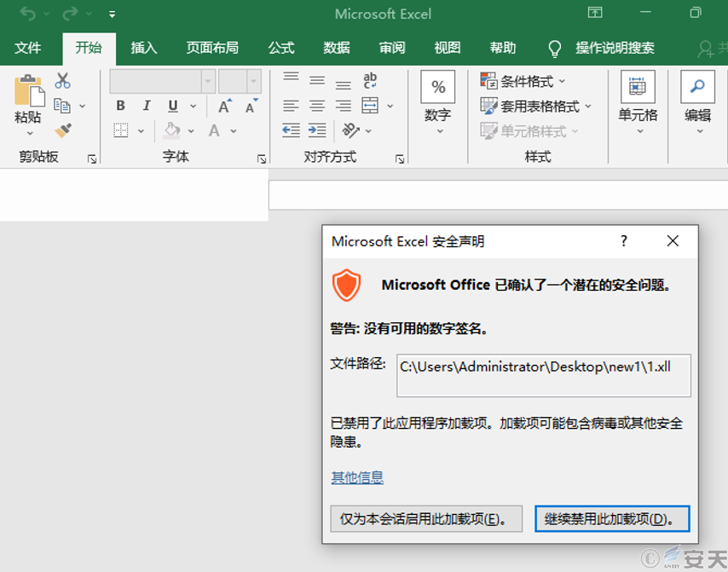Click the Cut scissors icon
This screenshot has height=572, width=728.
(63, 80)
